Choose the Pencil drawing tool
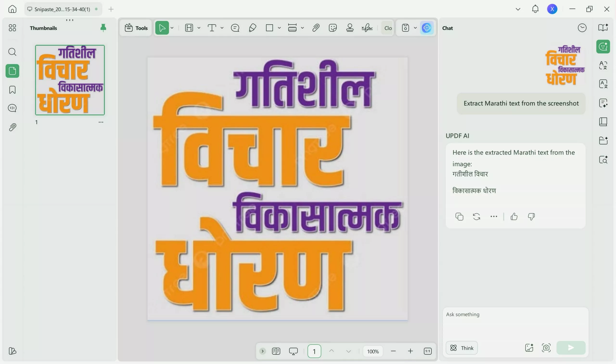This screenshot has height=364, width=616. pyautogui.click(x=252, y=28)
